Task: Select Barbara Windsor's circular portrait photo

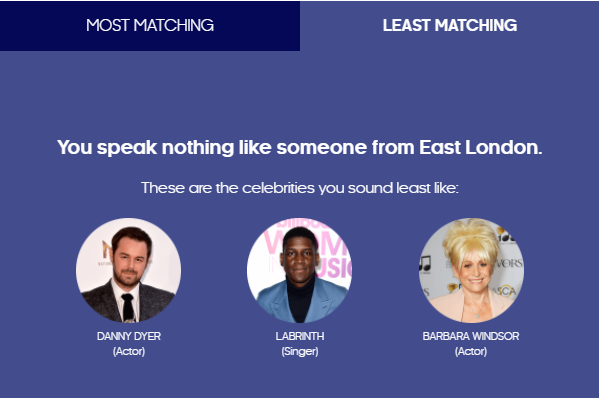Action: (471, 270)
